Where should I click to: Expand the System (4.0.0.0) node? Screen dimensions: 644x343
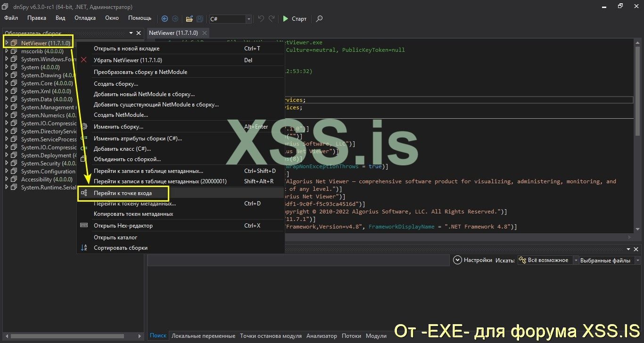coord(7,67)
